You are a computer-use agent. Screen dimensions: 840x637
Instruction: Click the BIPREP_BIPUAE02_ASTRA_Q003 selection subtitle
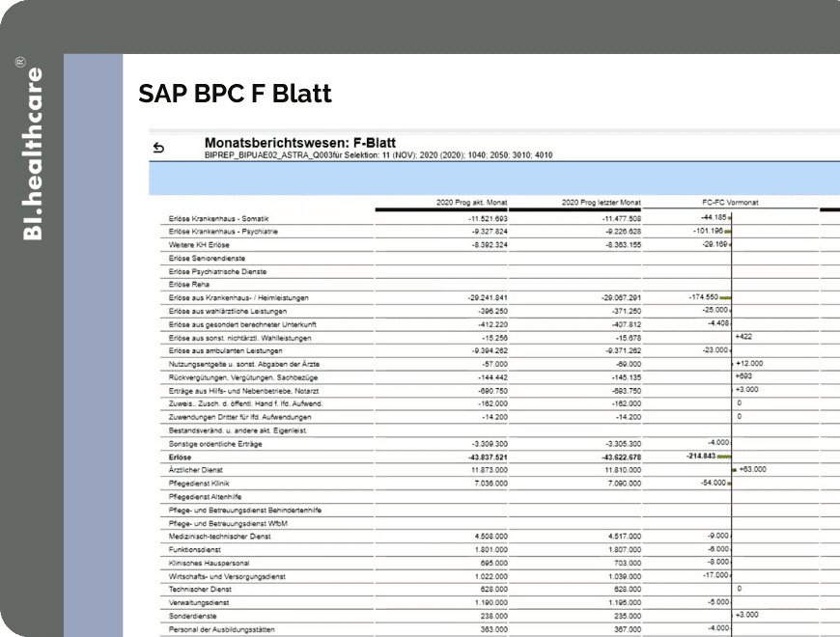pos(378,155)
